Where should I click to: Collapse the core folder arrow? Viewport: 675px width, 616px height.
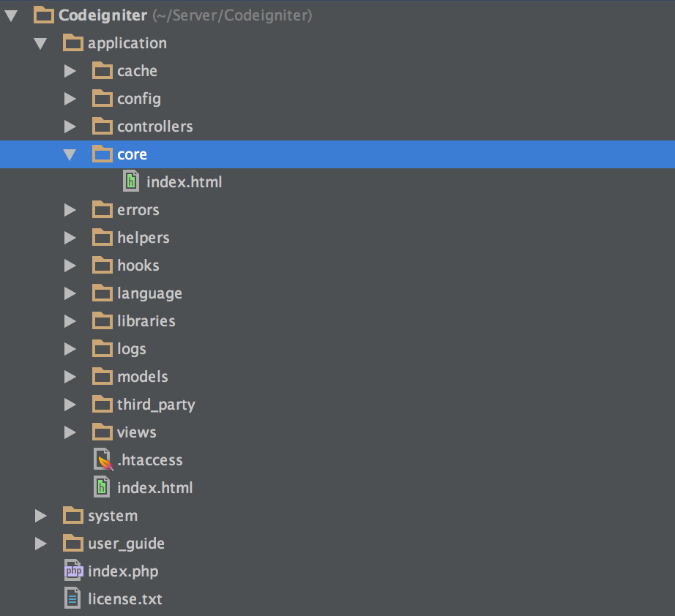70,155
